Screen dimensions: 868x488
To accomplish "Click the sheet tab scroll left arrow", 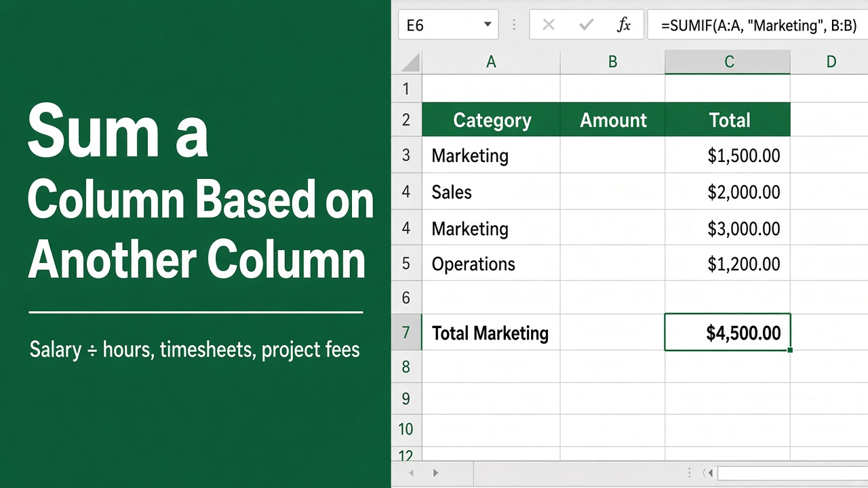I will coord(411,472).
